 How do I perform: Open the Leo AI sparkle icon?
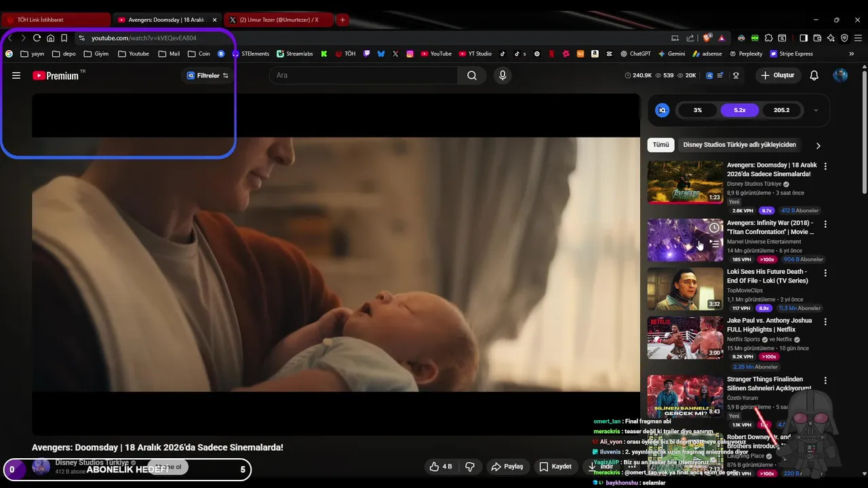point(831,38)
